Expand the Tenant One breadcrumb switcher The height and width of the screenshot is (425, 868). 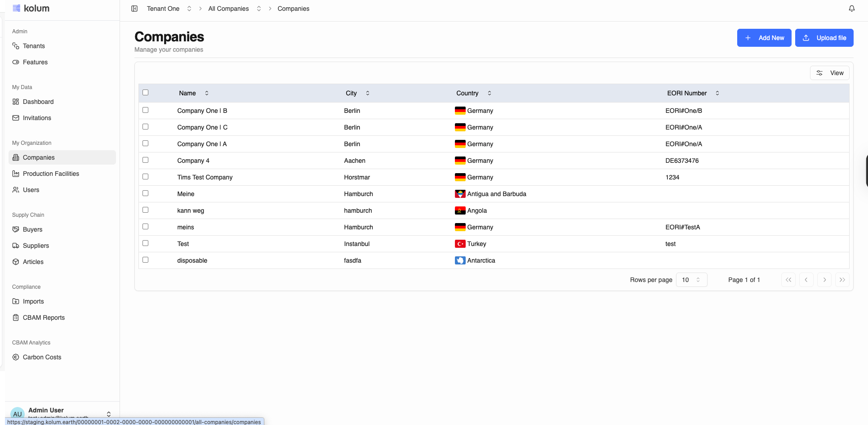coord(189,9)
